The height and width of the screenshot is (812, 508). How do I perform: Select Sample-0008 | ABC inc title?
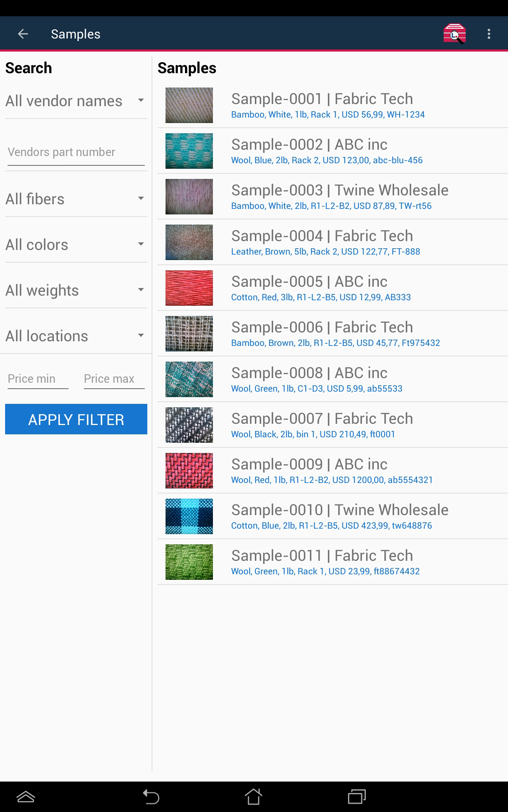[309, 373]
